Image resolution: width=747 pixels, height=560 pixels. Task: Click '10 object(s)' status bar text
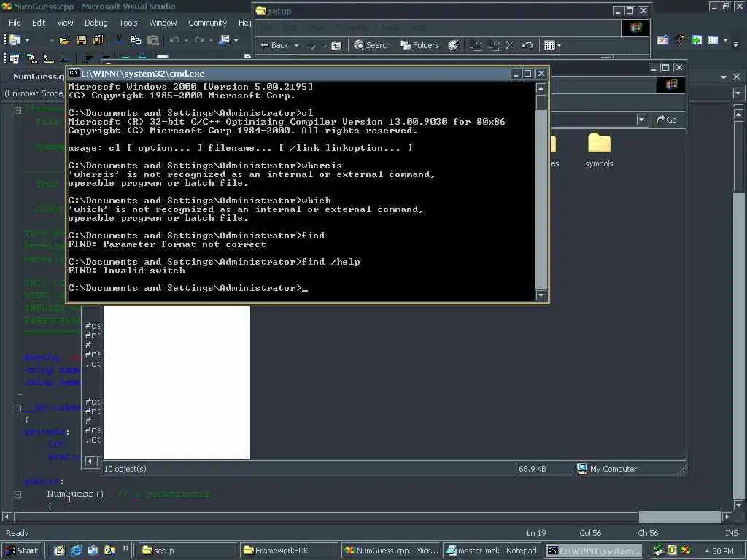tap(125, 469)
